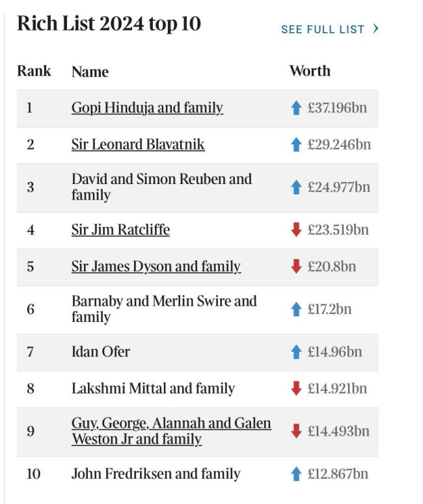Viewport: 423px width, 504px height.
Task: Click the Rank column header
Action: (x=34, y=71)
